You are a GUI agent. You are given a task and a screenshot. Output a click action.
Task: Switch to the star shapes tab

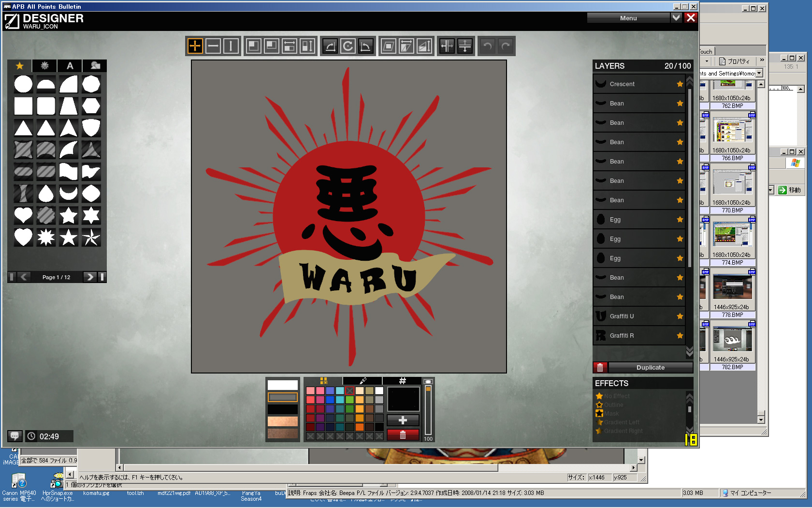pyautogui.click(x=20, y=66)
